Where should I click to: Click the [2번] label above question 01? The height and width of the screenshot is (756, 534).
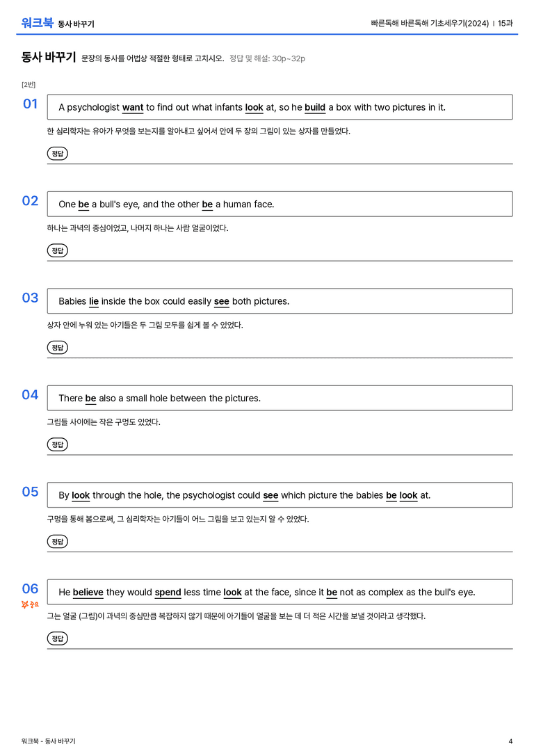(x=29, y=85)
